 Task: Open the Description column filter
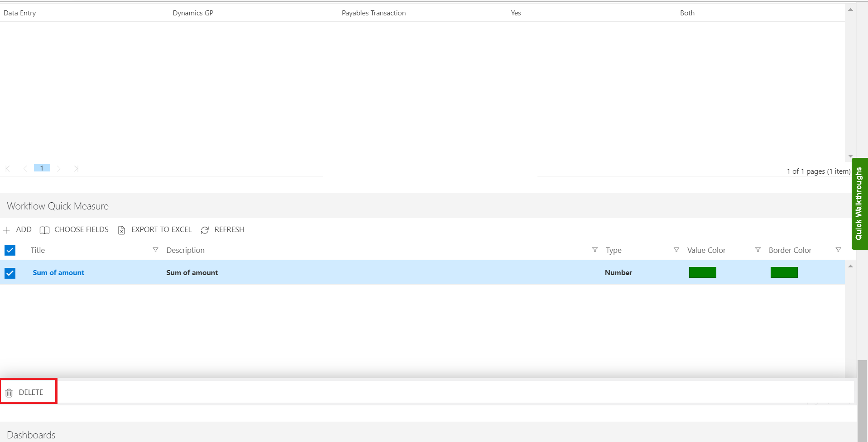click(x=595, y=250)
